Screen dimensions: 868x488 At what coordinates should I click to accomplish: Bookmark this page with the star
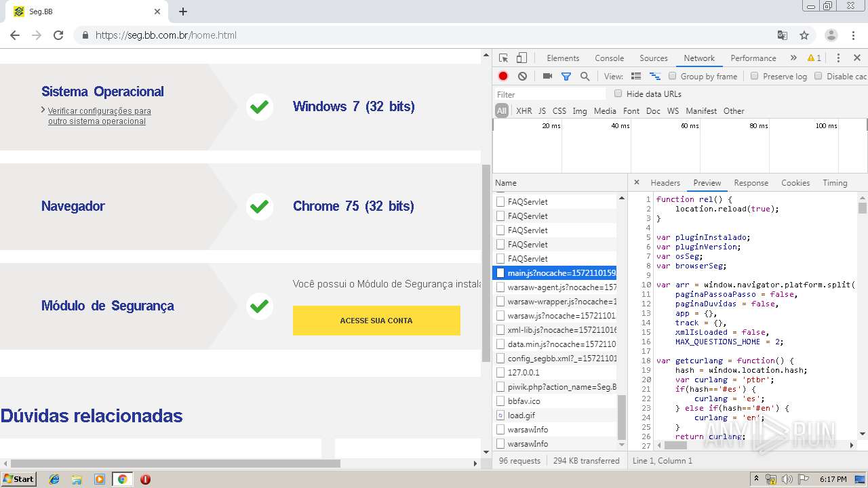pyautogui.click(x=804, y=35)
